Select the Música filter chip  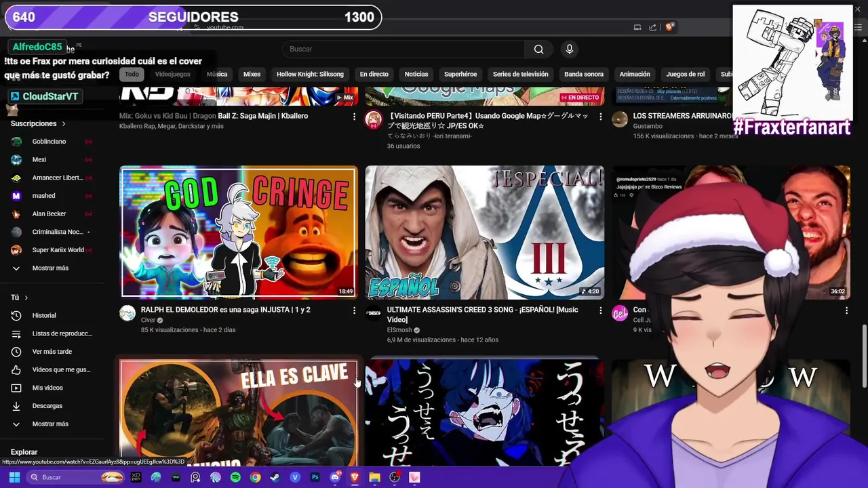coord(217,74)
